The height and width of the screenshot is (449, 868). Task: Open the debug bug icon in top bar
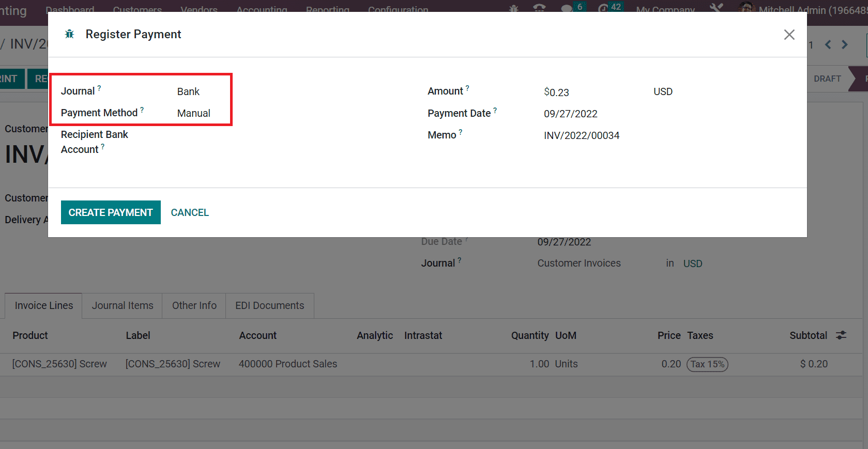click(x=513, y=9)
